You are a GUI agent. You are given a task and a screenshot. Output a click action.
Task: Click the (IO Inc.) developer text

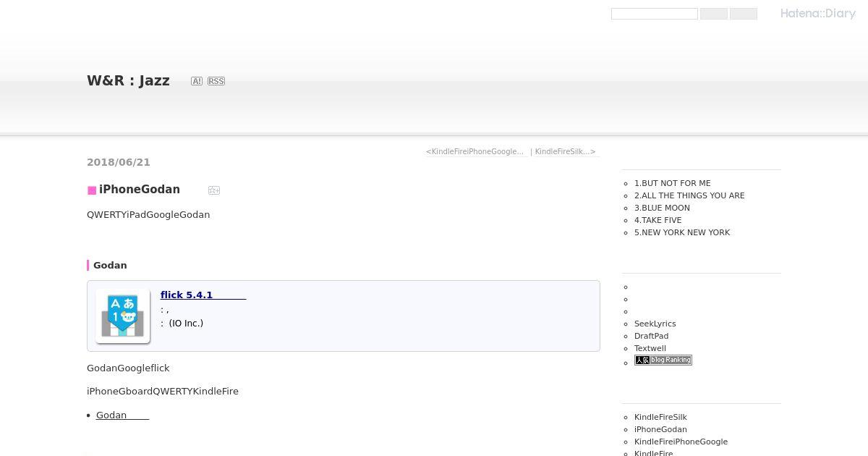(x=186, y=324)
